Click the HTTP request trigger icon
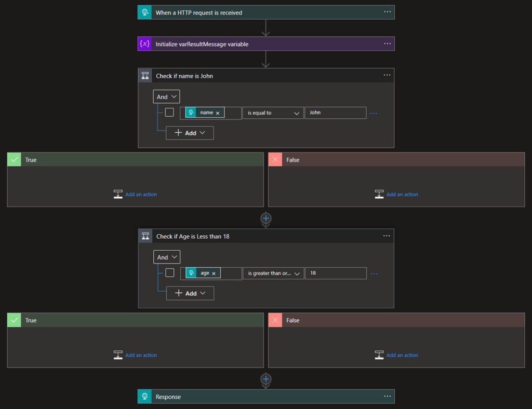The width and height of the screenshot is (532, 409). 145,12
